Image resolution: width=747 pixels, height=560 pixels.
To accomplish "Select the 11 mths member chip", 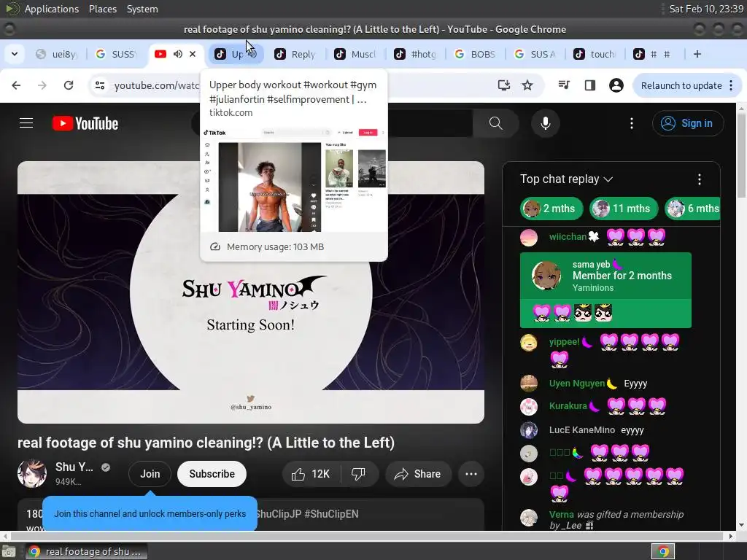I will tap(624, 209).
